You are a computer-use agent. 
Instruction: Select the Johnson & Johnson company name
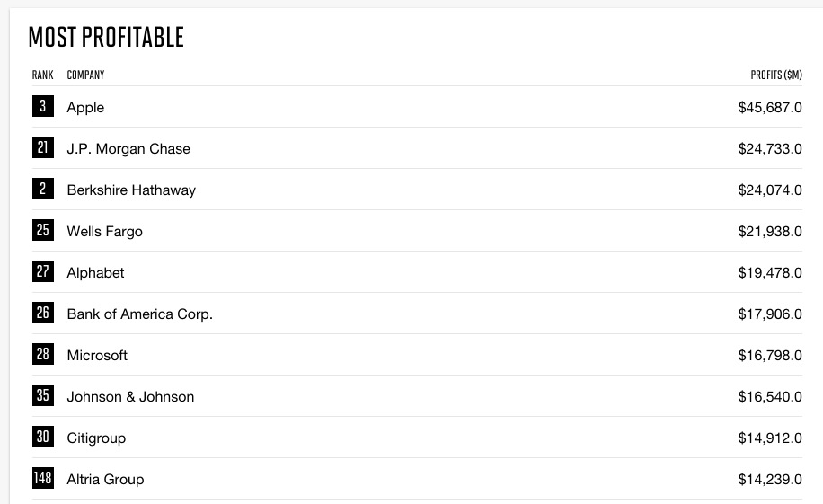click(x=130, y=397)
